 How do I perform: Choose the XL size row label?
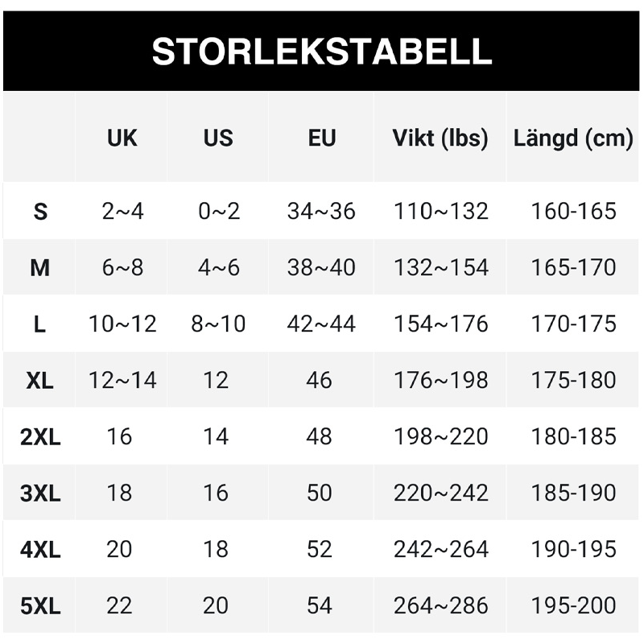[40, 381]
